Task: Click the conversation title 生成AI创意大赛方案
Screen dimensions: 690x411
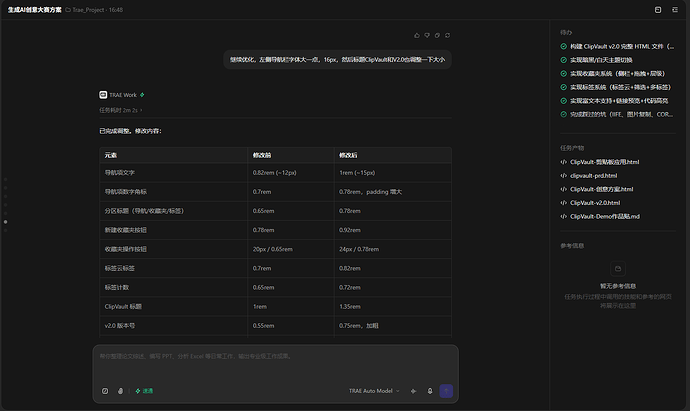Action: coord(34,10)
